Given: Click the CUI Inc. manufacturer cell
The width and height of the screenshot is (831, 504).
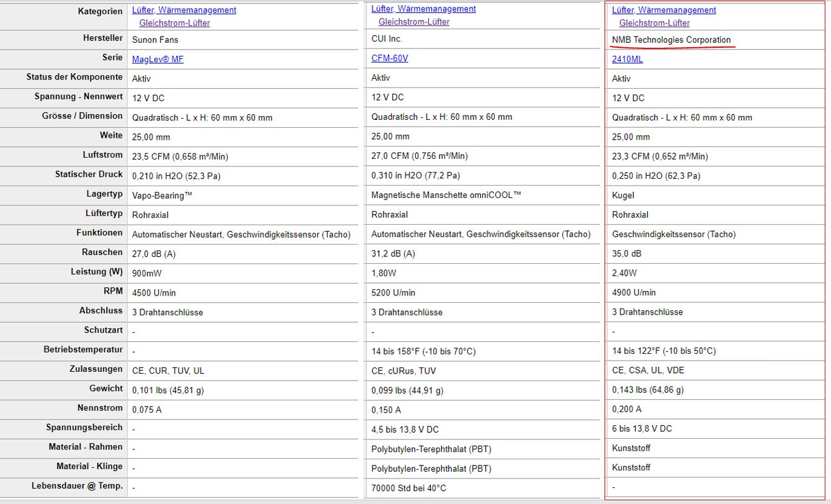Looking at the screenshot, I should click(x=387, y=38).
